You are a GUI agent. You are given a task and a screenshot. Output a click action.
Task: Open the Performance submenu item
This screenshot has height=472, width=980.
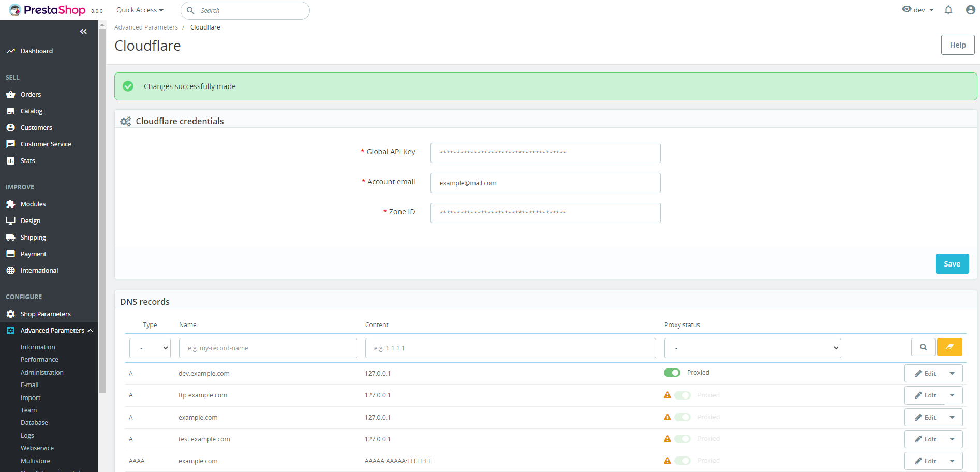[39, 360]
